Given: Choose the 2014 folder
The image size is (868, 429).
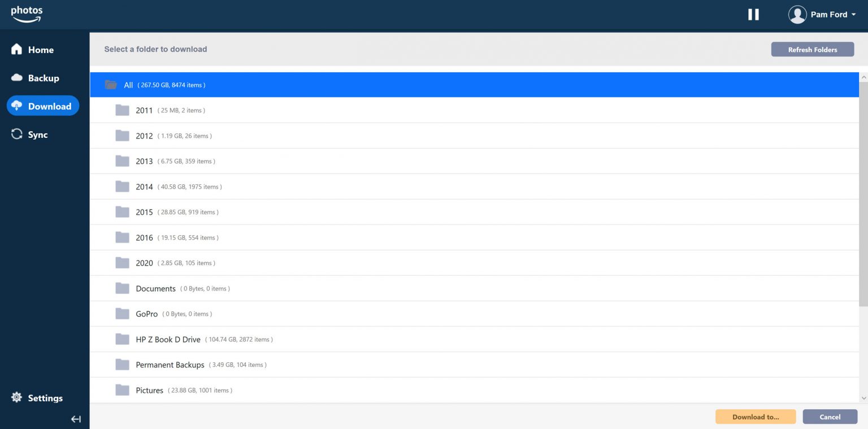Looking at the screenshot, I should [144, 187].
